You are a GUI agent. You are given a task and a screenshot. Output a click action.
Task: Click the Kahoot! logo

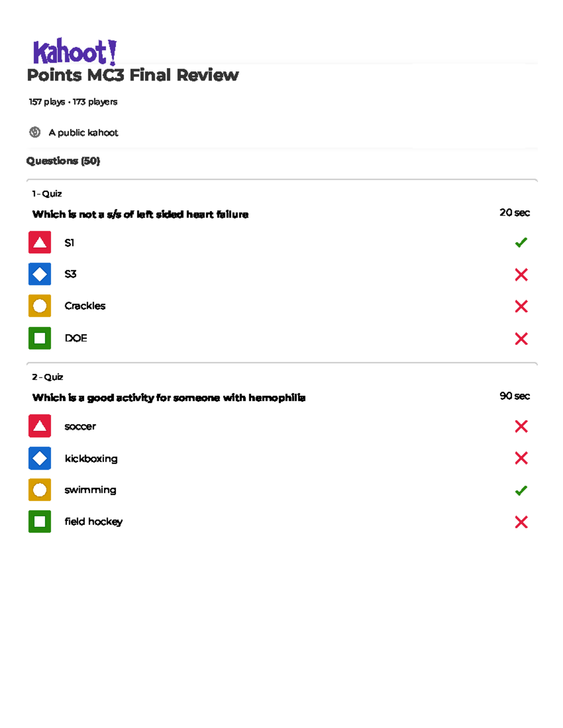click(75, 52)
